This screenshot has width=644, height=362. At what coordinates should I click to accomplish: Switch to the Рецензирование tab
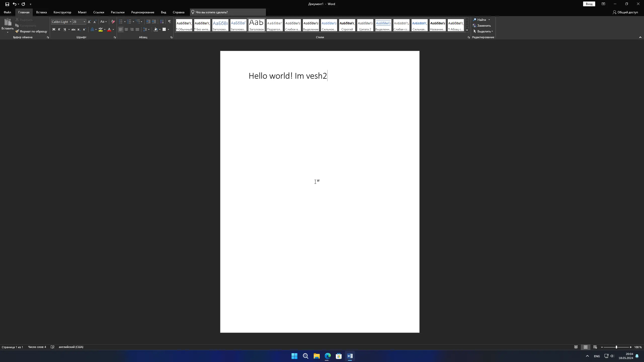(143, 12)
